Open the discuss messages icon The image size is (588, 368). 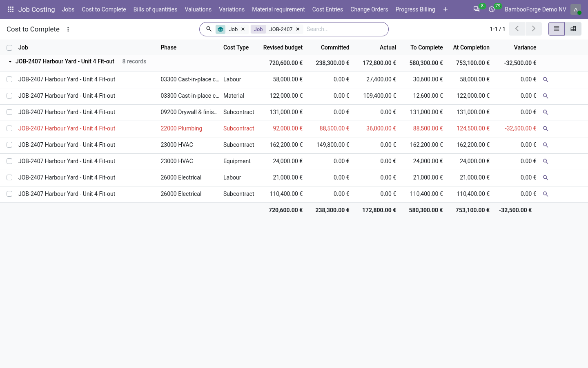[x=477, y=9]
